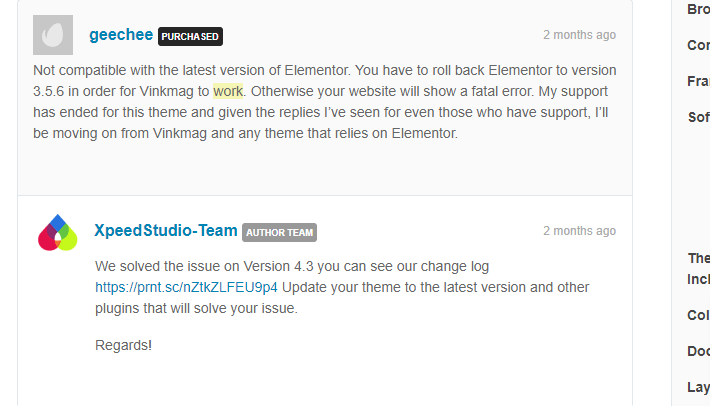The image size is (710, 406).
Task: Click the truncated 'Lay' sidebar label
Action: [698, 387]
